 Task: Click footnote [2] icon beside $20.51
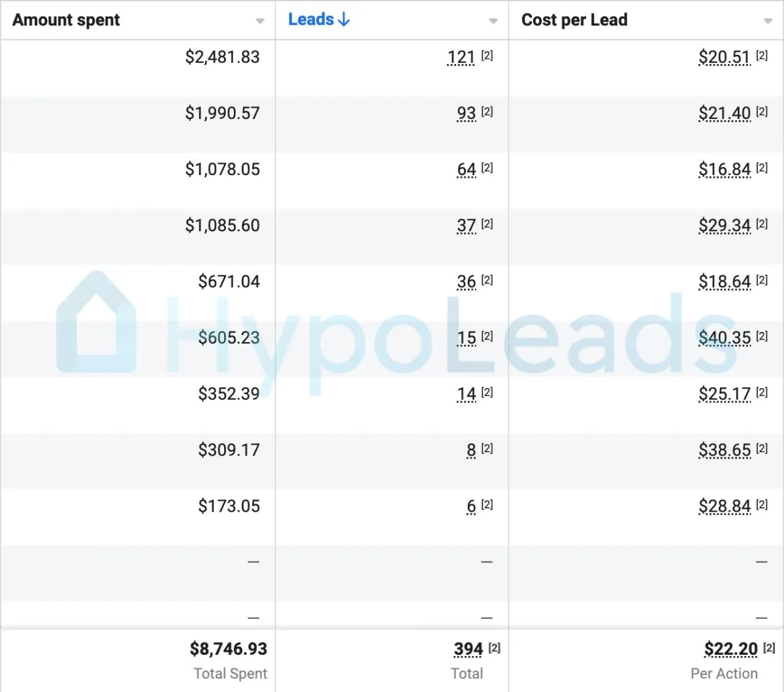pyautogui.click(x=762, y=56)
